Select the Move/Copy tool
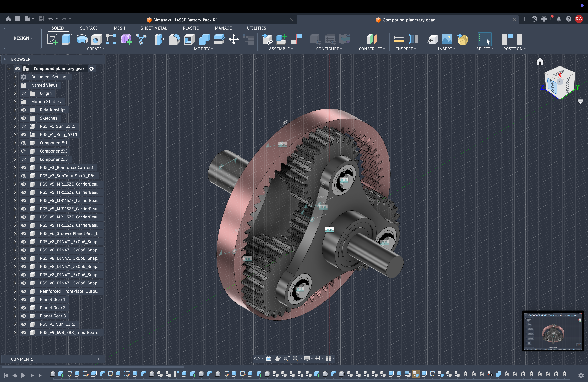588x382 pixels. pyautogui.click(x=234, y=39)
